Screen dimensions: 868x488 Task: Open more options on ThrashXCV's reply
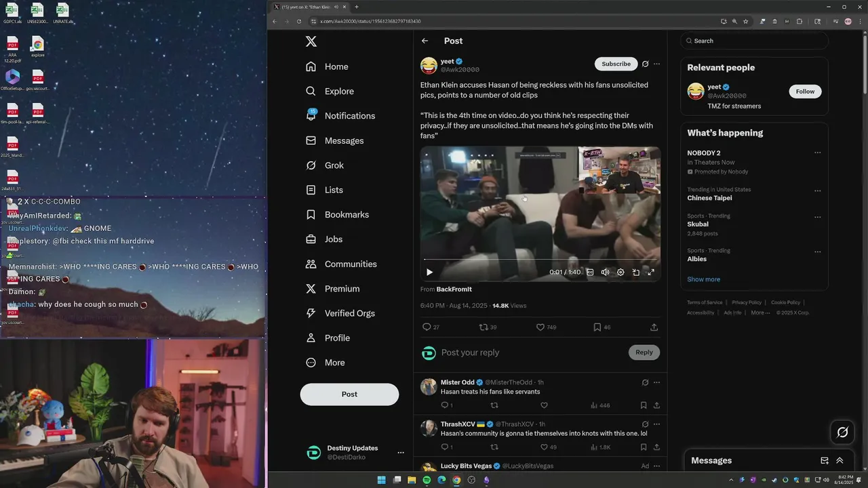(656, 424)
